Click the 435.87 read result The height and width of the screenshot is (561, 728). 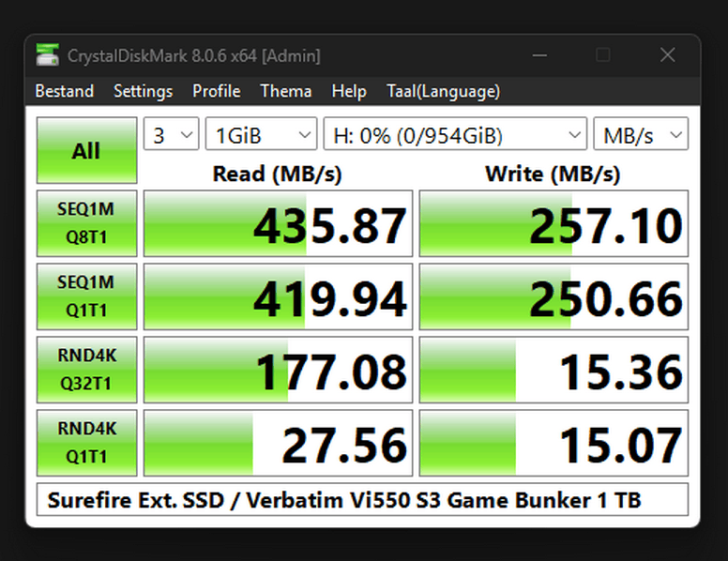(x=278, y=223)
